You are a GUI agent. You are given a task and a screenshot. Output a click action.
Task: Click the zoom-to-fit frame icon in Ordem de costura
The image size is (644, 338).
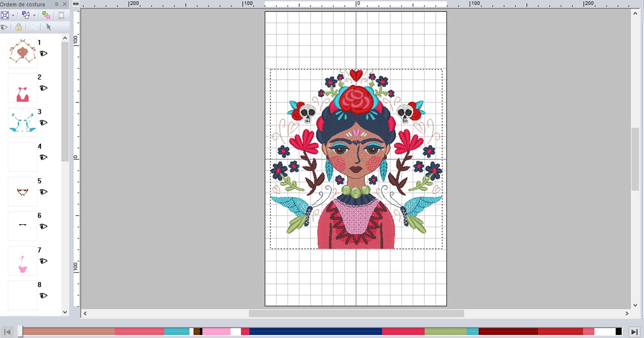5,15
